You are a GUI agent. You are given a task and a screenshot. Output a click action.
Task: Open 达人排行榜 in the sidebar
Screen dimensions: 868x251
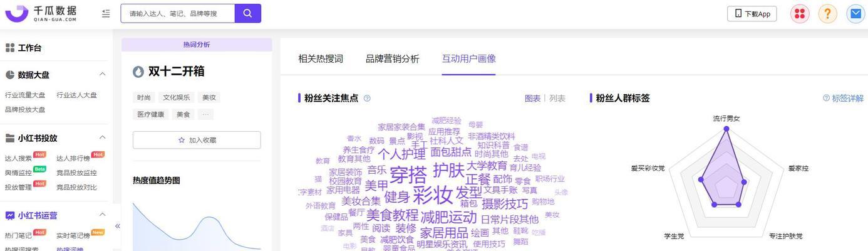coord(73,159)
